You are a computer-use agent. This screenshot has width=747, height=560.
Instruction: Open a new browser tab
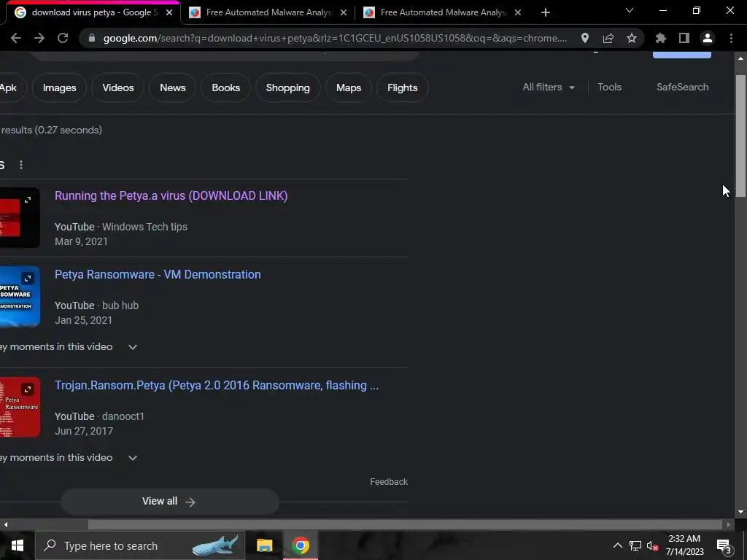point(546,12)
